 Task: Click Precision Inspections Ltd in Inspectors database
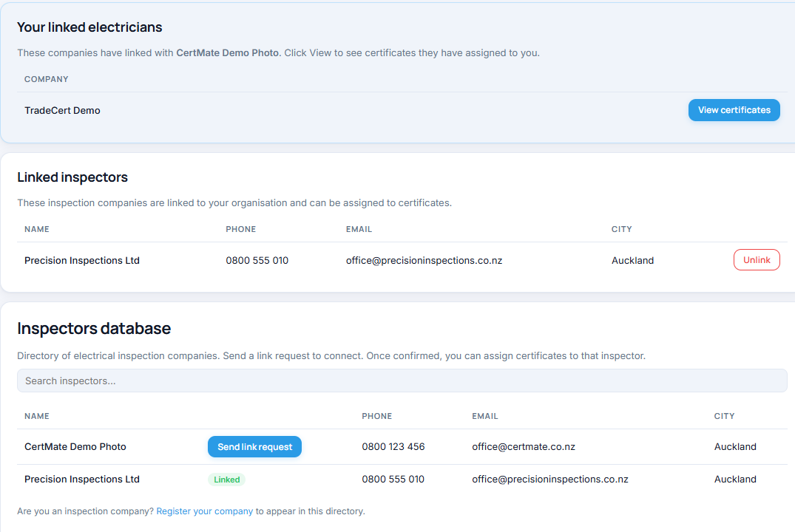pos(82,480)
